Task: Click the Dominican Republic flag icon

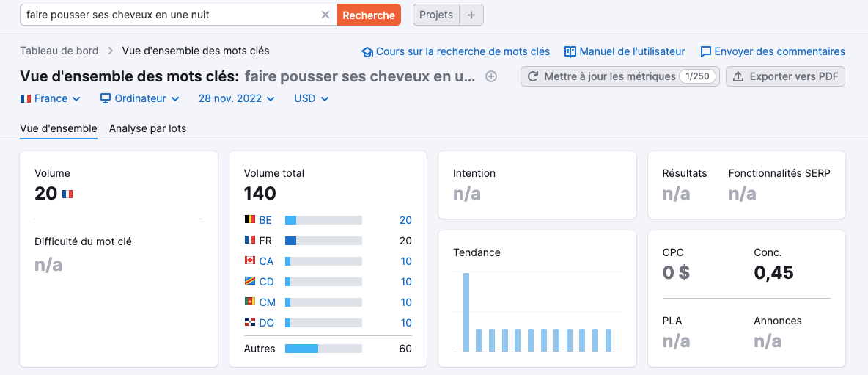Action: pyautogui.click(x=250, y=322)
